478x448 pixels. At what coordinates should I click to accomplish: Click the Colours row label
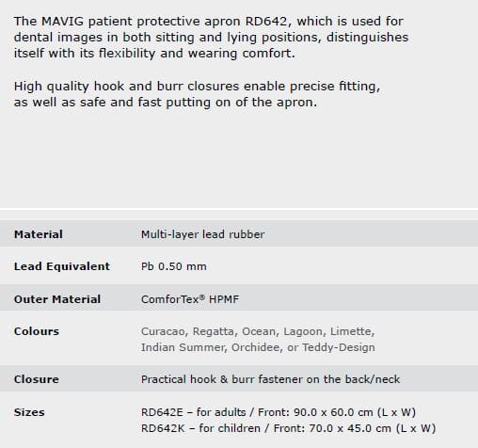(37, 331)
